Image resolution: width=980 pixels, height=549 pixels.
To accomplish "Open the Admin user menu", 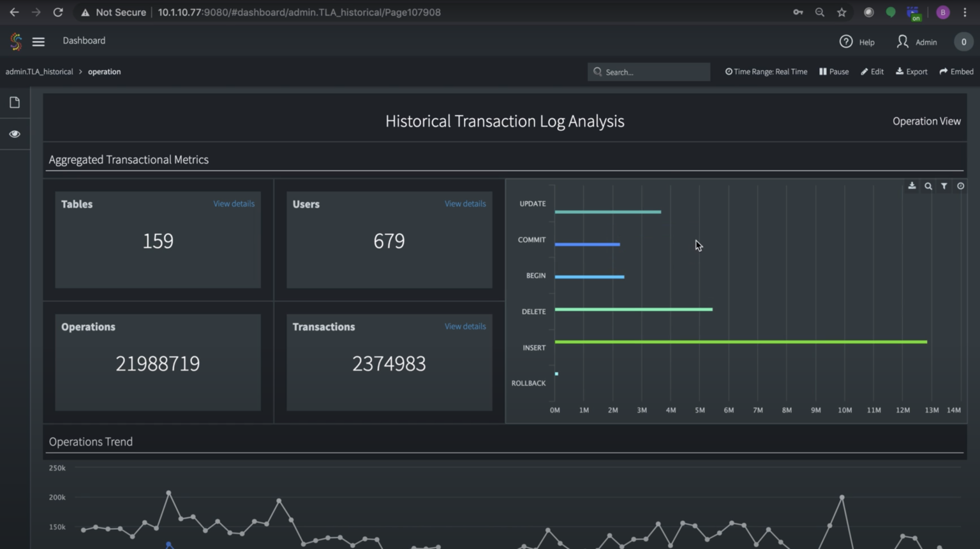I will click(917, 42).
